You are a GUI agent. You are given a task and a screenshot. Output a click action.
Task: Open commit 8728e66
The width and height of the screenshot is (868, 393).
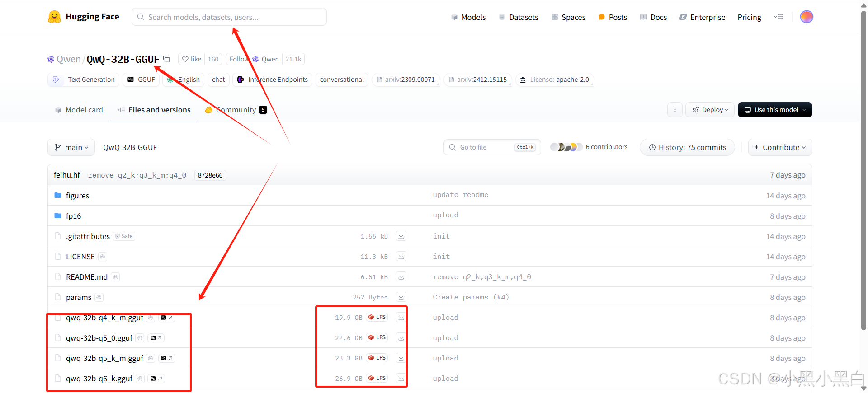pos(210,175)
